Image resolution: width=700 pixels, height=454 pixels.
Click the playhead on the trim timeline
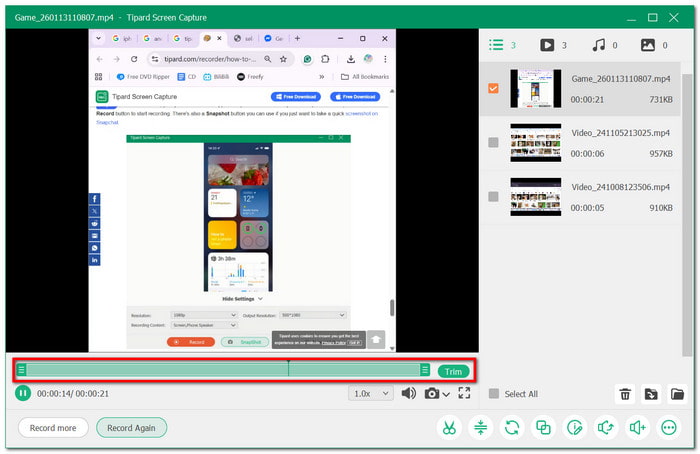pyautogui.click(x=288, y=369)
